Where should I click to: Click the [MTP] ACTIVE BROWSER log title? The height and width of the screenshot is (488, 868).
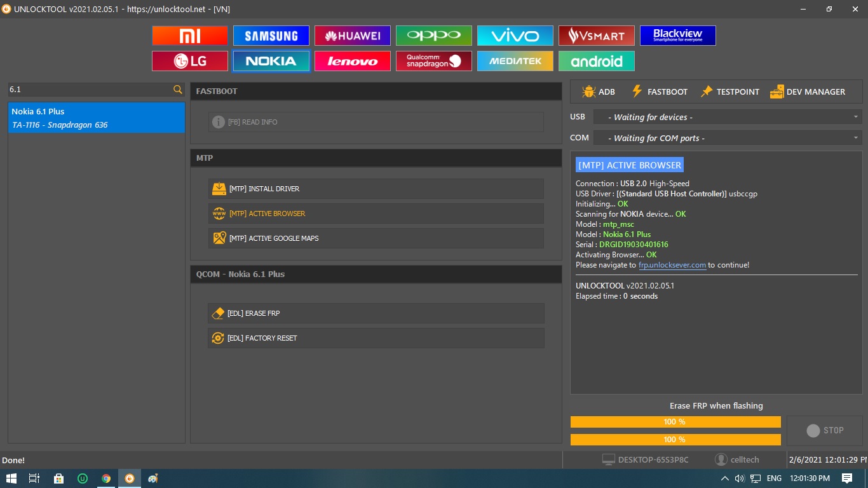(x=630, y=165)
